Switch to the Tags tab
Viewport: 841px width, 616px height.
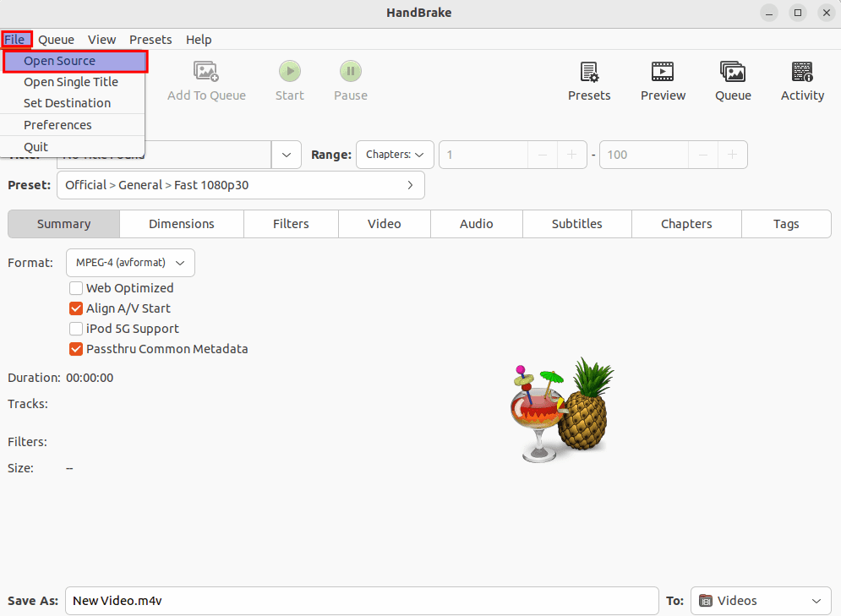[x=786, y=224]
